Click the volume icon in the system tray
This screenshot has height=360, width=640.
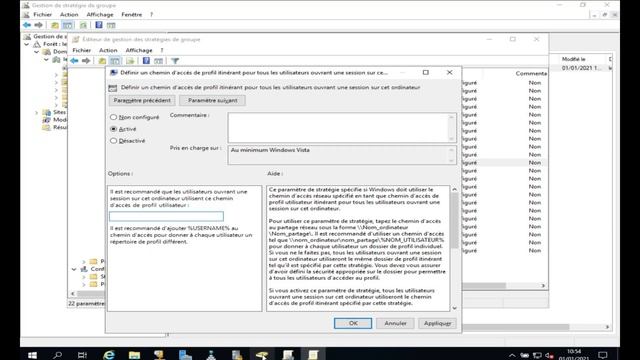pos(549,356)
